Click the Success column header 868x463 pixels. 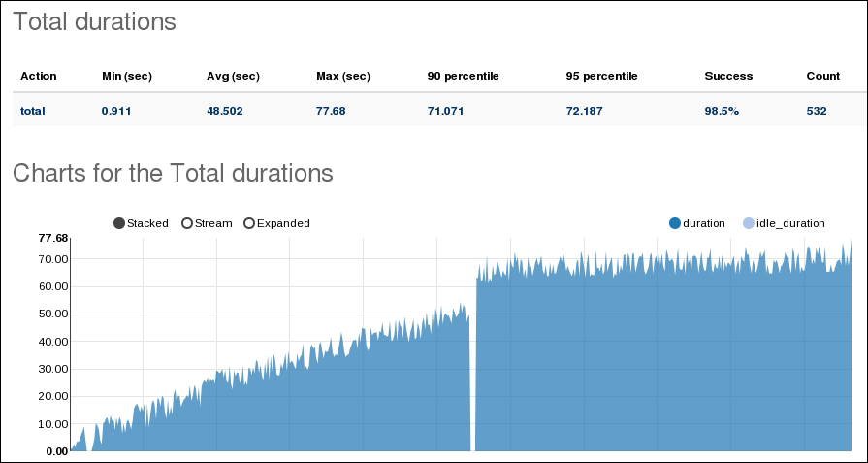pyautogui.click(x=728, y=76)
